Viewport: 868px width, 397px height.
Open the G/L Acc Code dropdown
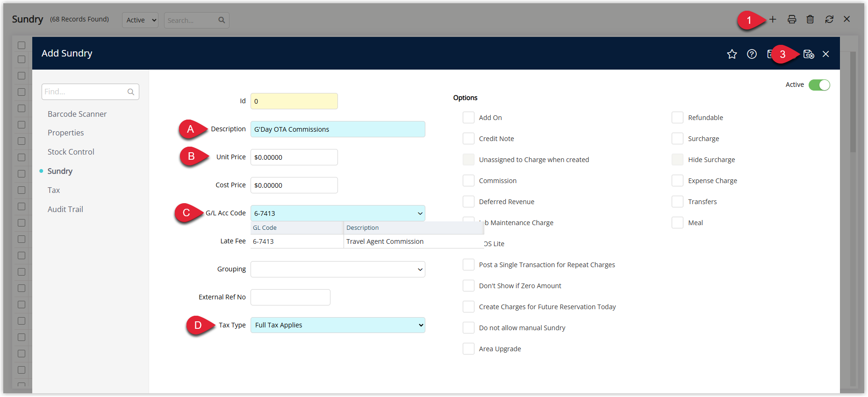[420, 213]
